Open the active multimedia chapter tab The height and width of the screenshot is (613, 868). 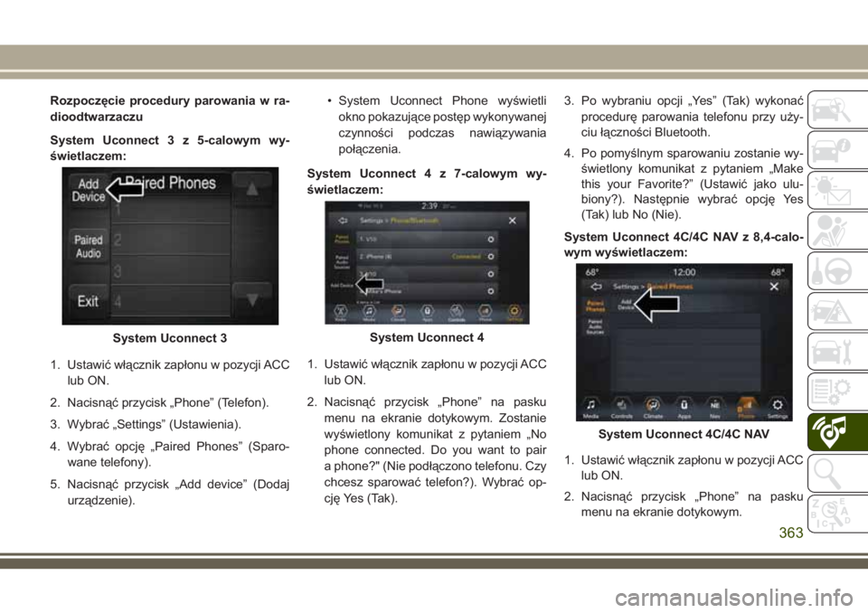(x=836, y=432)
